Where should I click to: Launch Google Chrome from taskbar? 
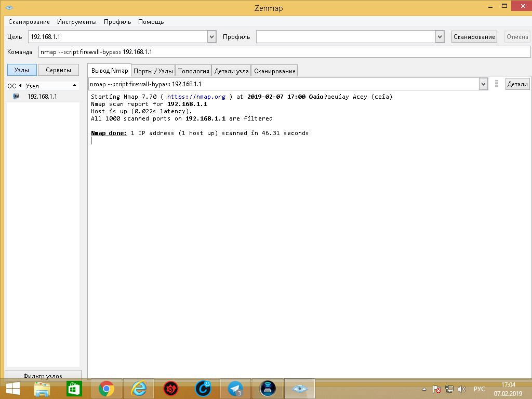pos(107,389)
